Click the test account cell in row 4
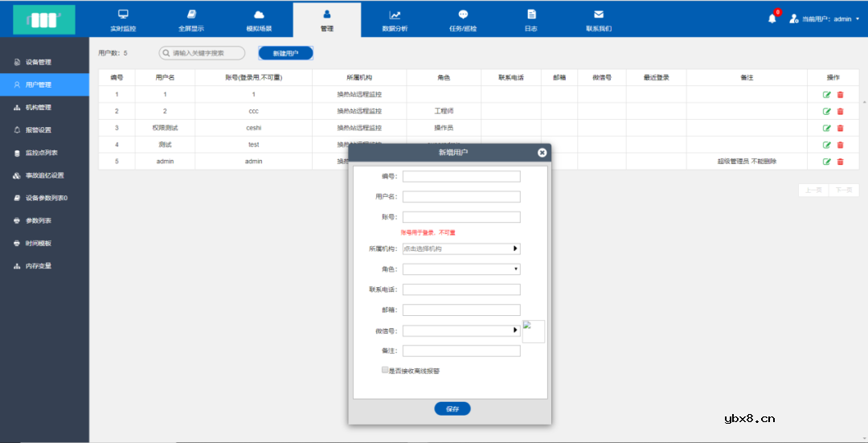The width and height of the screenshot is (868, 443). click(253, 145)
